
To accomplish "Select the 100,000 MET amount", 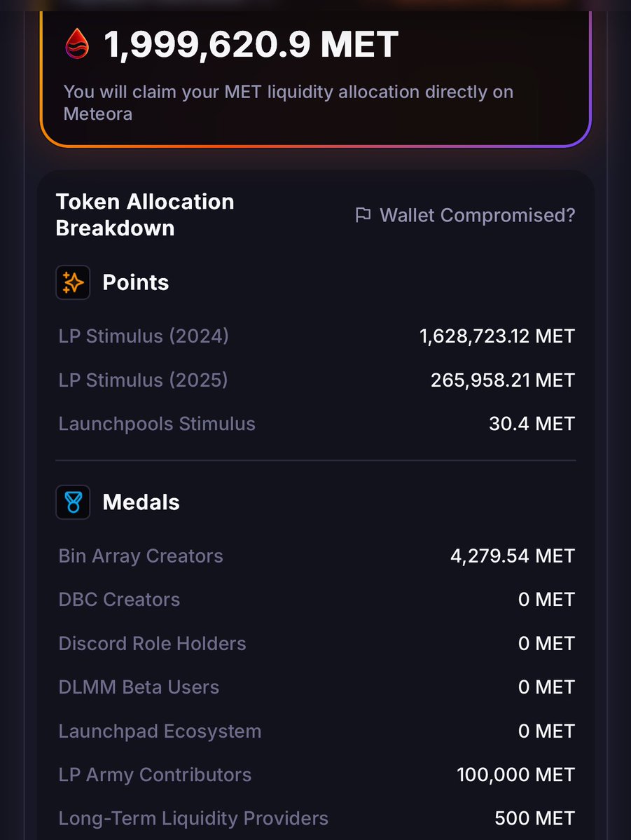I will coord(515,775).
